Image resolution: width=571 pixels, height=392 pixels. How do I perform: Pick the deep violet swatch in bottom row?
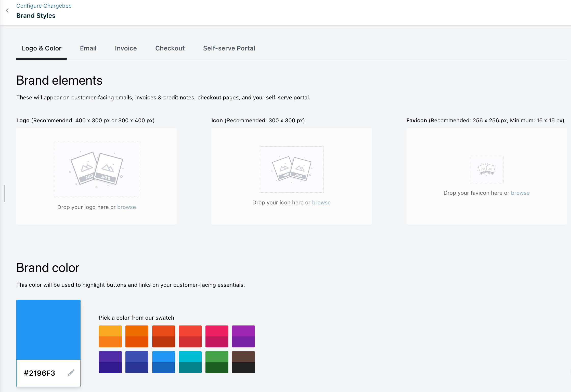pos(110,362)
